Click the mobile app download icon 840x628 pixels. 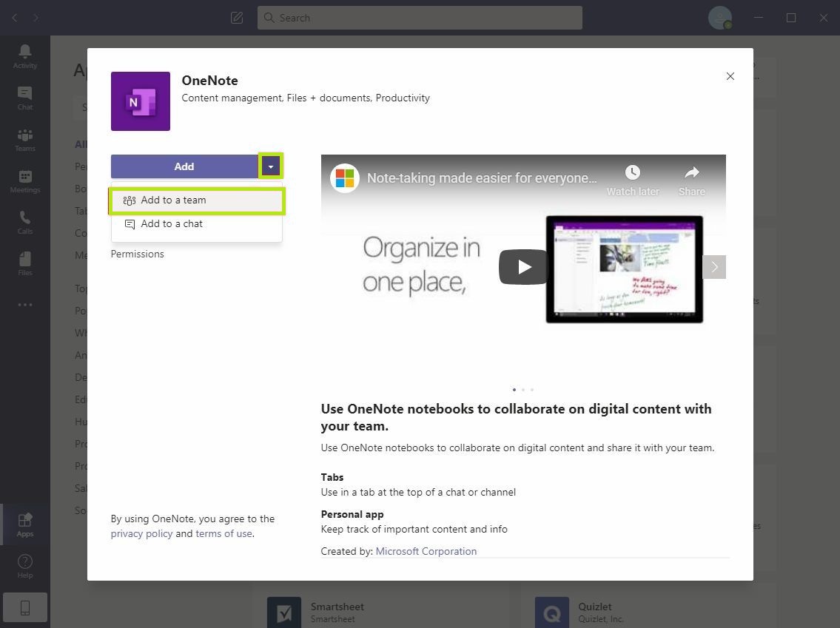pyautogui.click(x=24, y=607)
